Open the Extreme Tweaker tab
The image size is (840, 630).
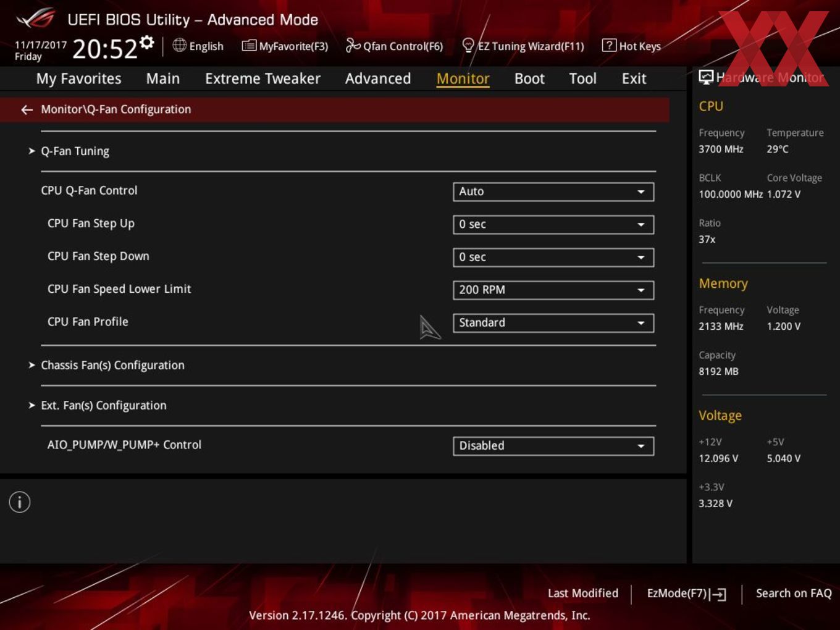pyautogui.click(x=262, y=78)
